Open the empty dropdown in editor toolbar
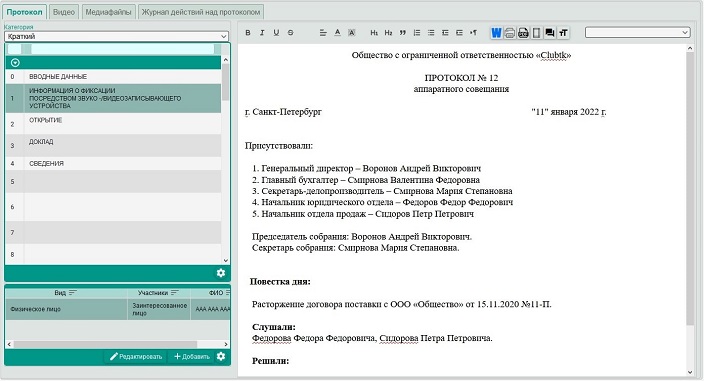704x381 pixels. pyautogui.click(x=637, y=32)
